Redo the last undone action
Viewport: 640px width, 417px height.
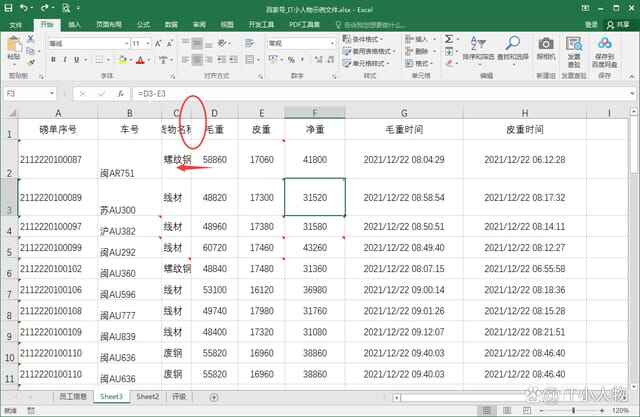44,8
